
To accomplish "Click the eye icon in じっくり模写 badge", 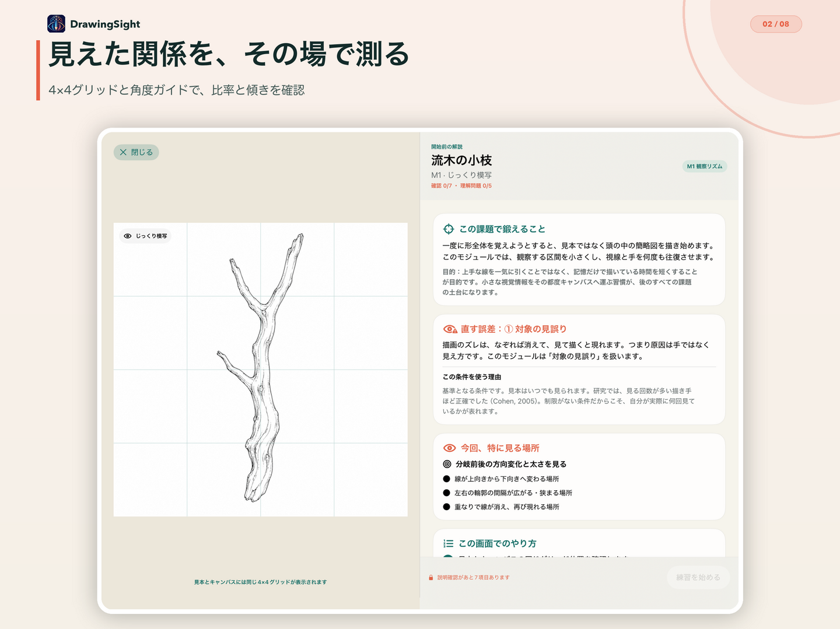I will coord(128,236).
